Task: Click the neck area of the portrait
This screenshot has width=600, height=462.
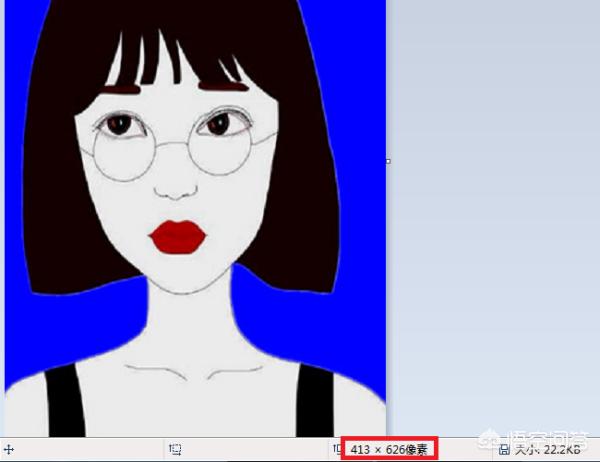Action: click(188, 320)
